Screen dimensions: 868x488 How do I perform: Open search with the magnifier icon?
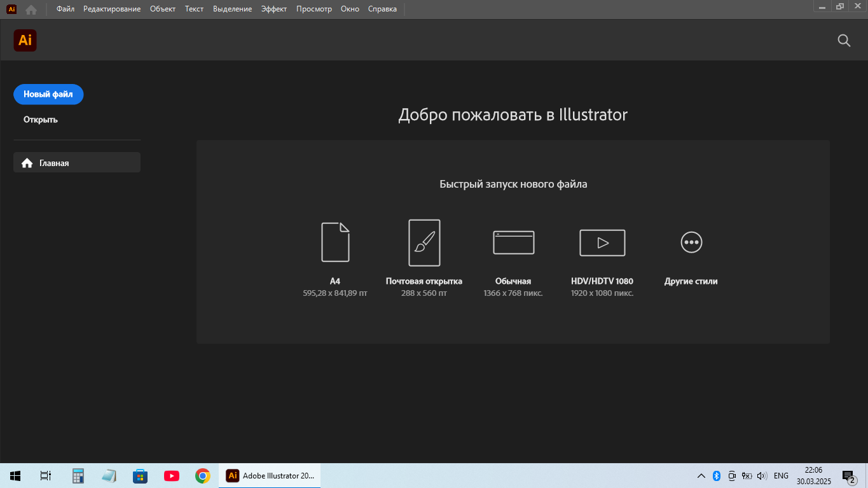pyautogui.click(x=844, y=41)
